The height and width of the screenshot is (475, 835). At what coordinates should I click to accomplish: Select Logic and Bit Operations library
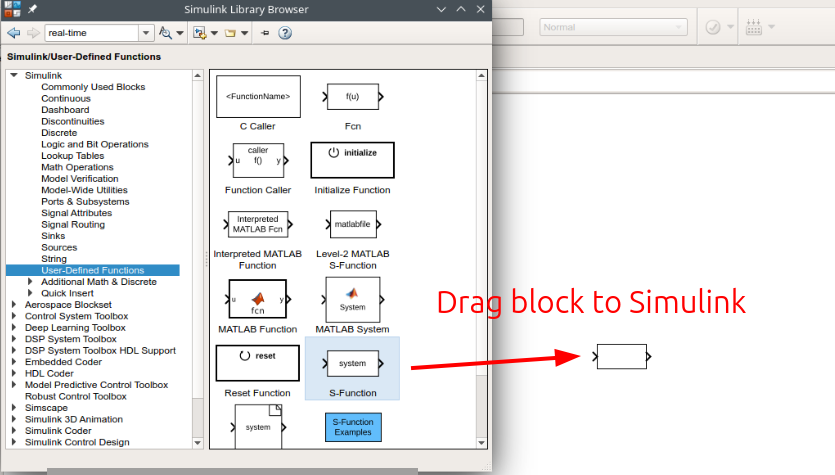click(x=95, y=144)
